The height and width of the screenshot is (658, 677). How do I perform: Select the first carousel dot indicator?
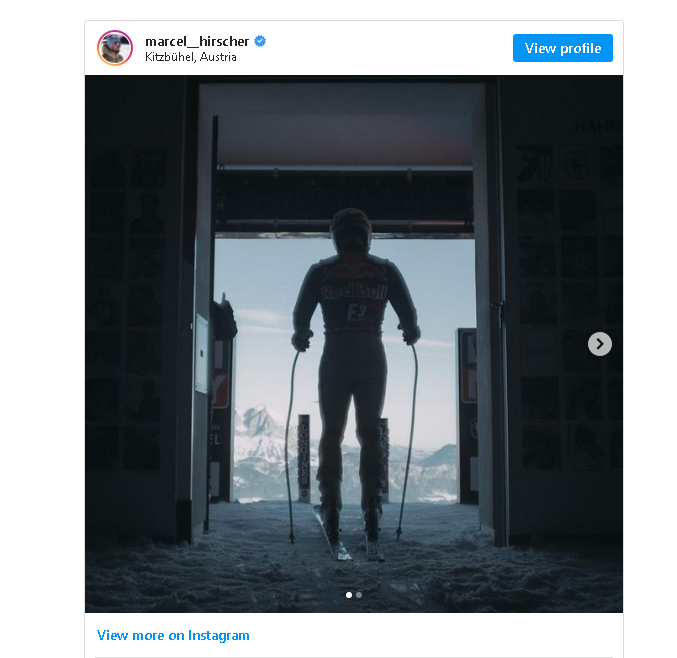[x=349, y=595]
